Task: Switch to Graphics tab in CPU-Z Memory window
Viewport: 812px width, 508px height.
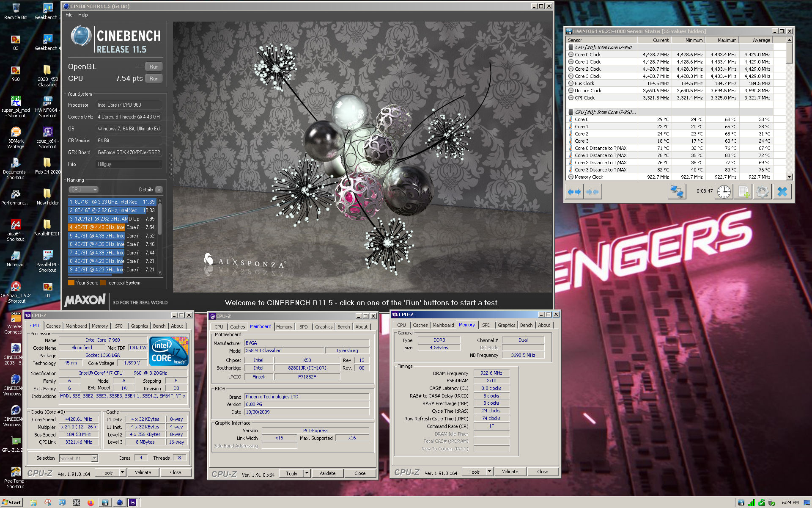Action: (506, 325)
